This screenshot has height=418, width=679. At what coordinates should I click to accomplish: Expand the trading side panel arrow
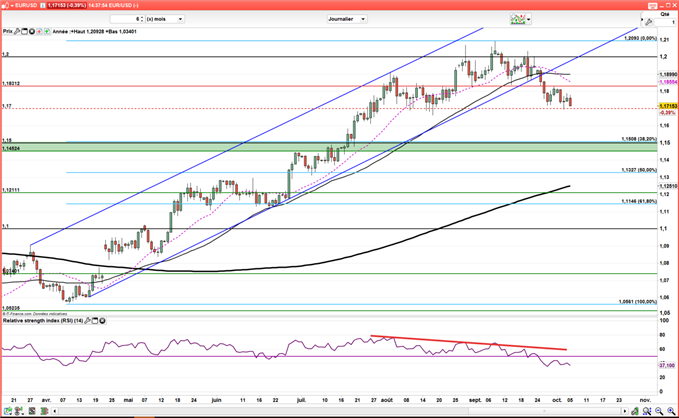(642, 21)
